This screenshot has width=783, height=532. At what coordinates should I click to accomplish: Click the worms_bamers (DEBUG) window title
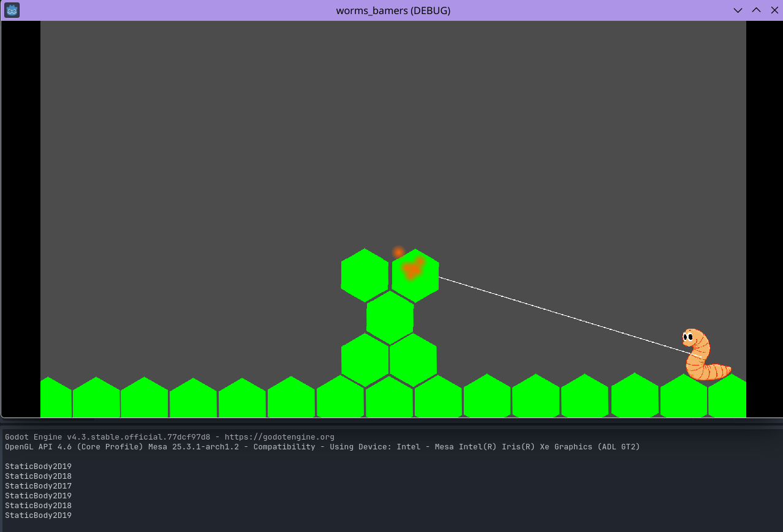click(393, 10)
